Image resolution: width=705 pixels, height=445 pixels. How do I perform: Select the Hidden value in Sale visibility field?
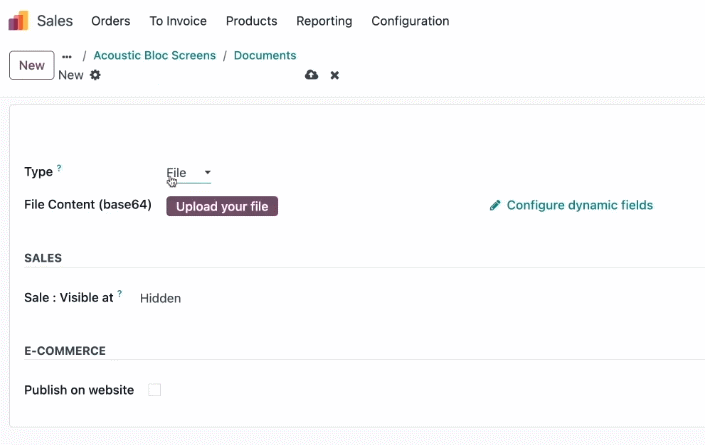click(161, 298)
